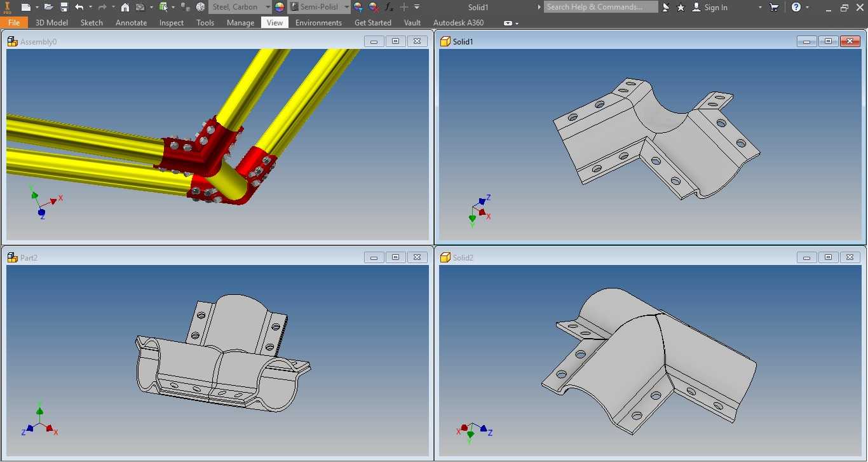Open a file with the Open folder icon
Viewport: 868px width, 462px height.
[48, 7]
